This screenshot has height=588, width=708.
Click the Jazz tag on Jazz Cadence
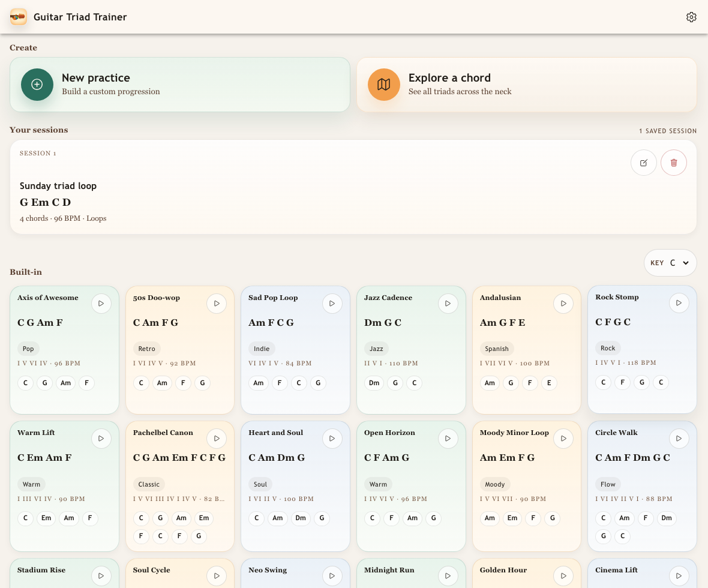377,349
